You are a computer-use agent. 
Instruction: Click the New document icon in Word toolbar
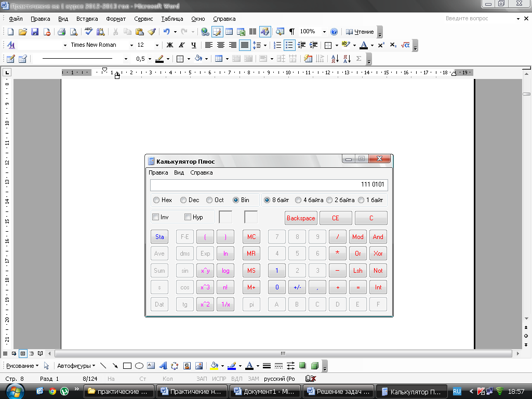10,32
